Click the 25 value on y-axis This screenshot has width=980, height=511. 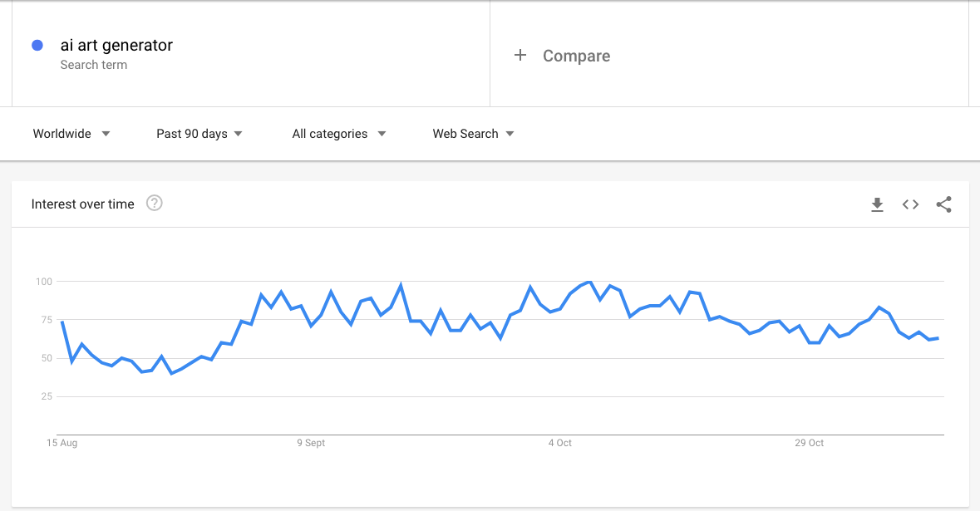click(x=46, y=396)
